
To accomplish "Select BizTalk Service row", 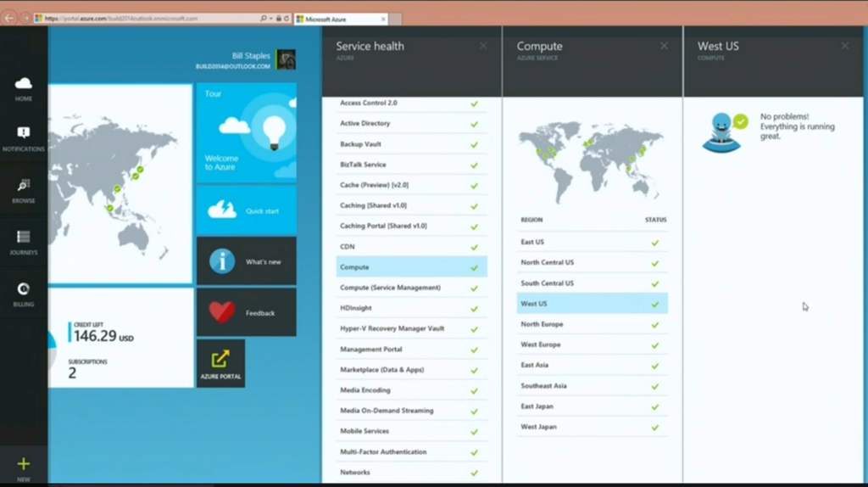I will [x=411, y=165].
